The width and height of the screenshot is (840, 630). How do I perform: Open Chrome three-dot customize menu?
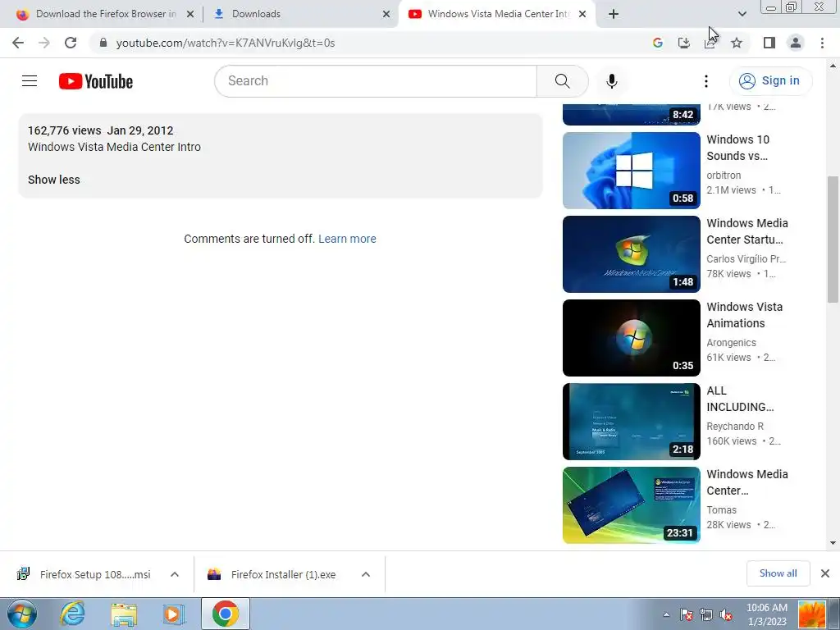click(822, 43)
